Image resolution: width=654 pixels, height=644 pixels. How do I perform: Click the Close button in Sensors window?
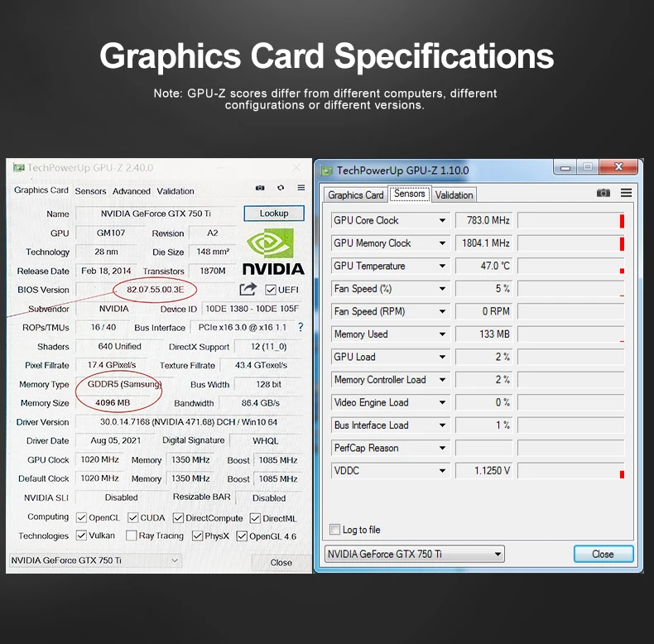pyautogui.click(x=604, y=554)
